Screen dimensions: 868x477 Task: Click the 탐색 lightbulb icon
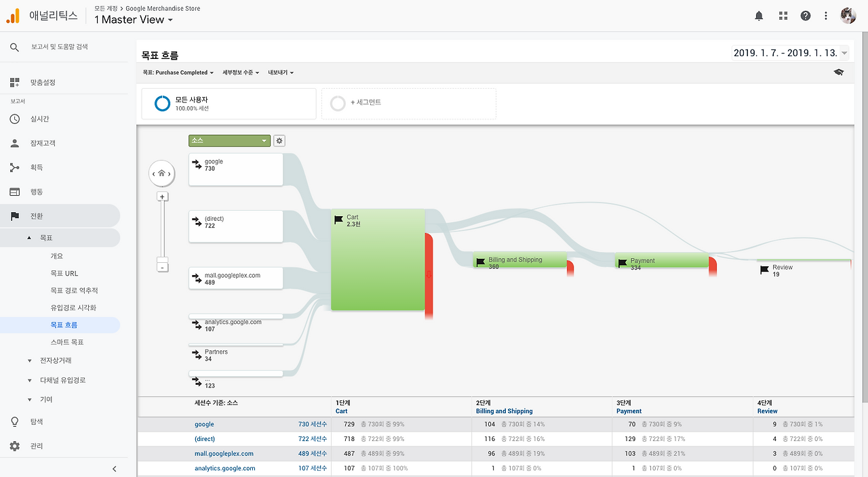[x=14, y=421]
